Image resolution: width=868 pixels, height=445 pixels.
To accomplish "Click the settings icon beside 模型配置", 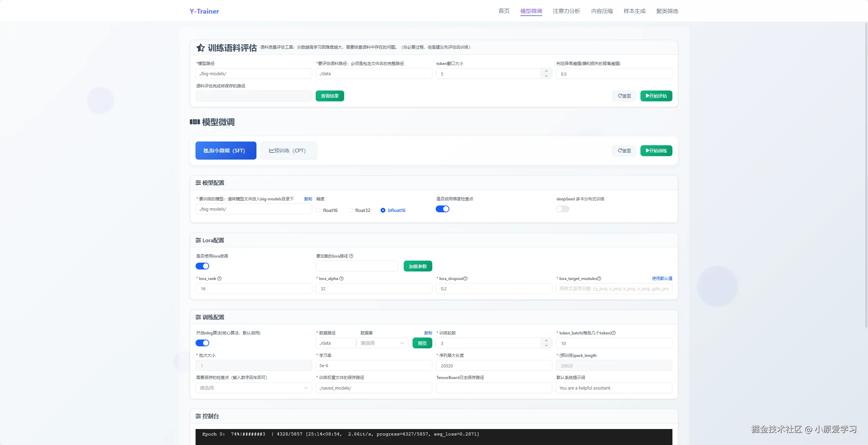I will pyautogui.click(x=198, y=183).
